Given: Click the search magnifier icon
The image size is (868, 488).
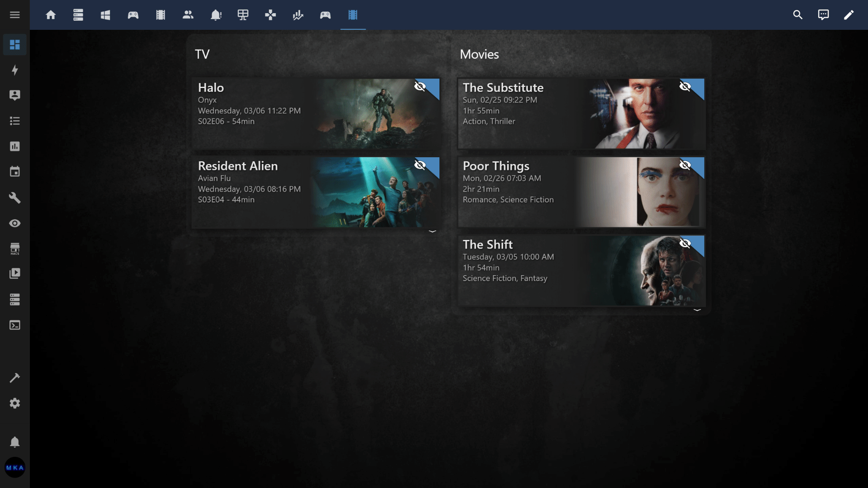Looking at the screenshot, I should pyautogui.click(x=797, y=15).
